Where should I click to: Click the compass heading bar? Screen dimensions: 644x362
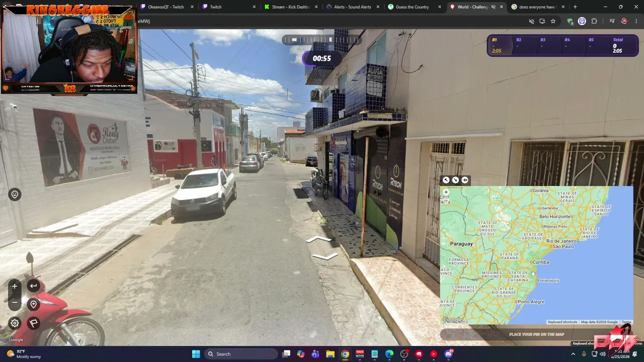[322, 40]
